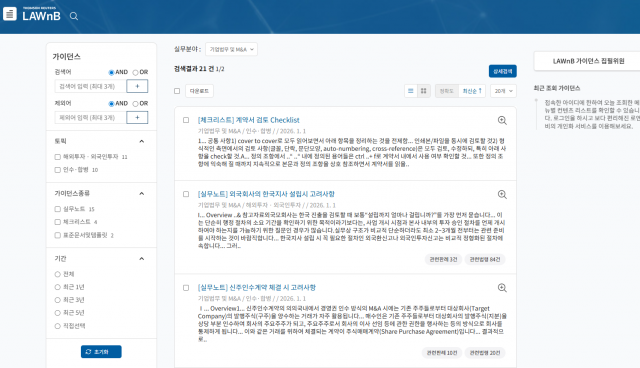Open [체크리스트] 계약서 검토 Checklist link
Viewport: 640px width, 368px height.
249,120
